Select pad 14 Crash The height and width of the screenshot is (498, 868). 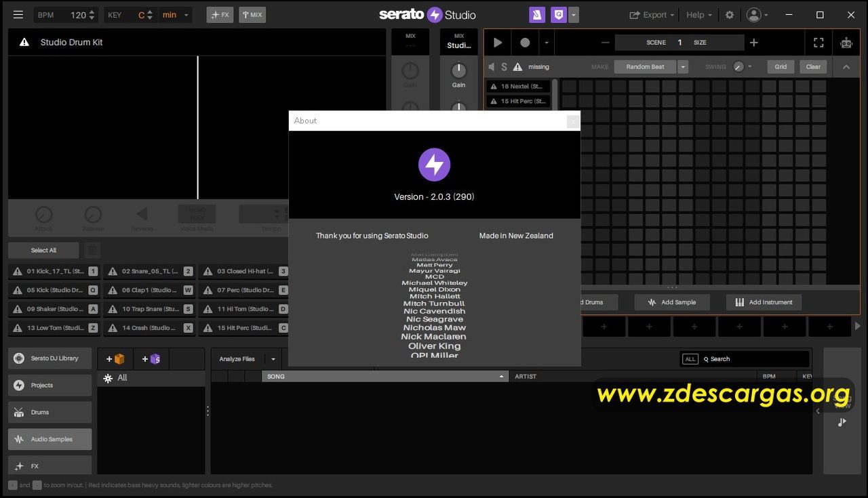tap(149, 328)
